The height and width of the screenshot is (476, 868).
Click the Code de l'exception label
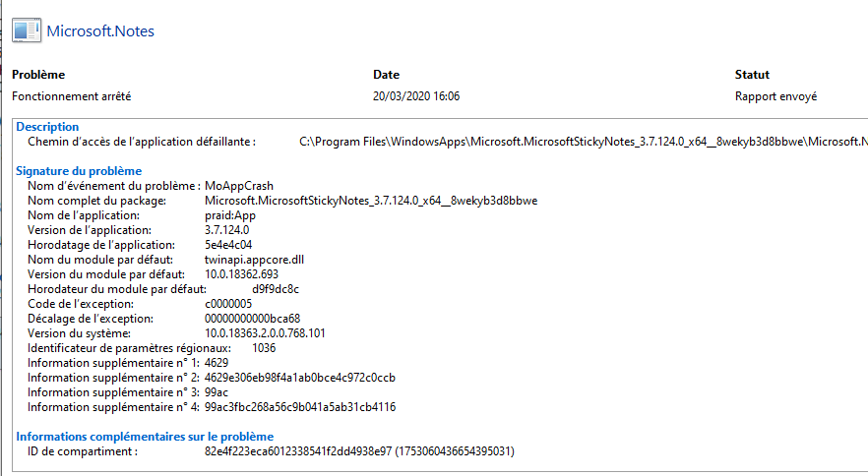[x=81, y=304]
